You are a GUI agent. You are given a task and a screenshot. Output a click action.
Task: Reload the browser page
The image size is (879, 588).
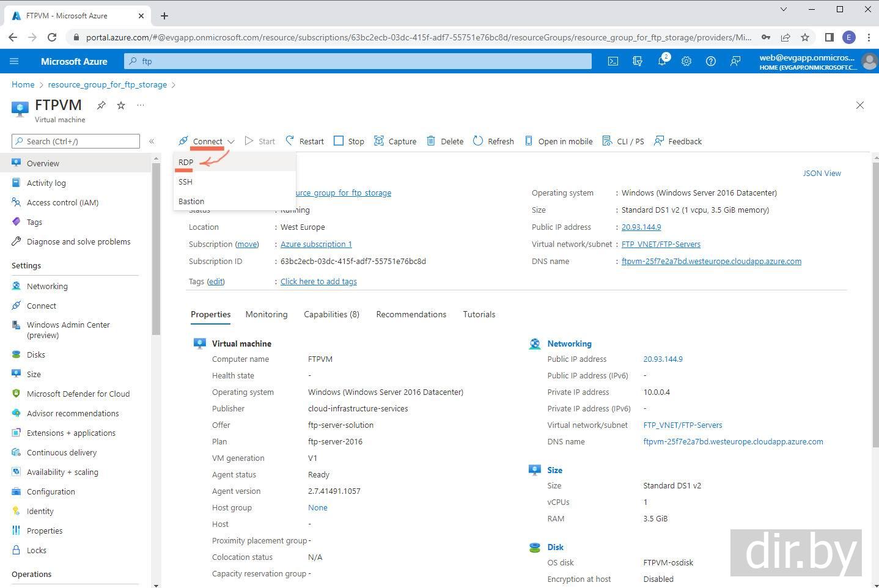(x=52, y=37)
